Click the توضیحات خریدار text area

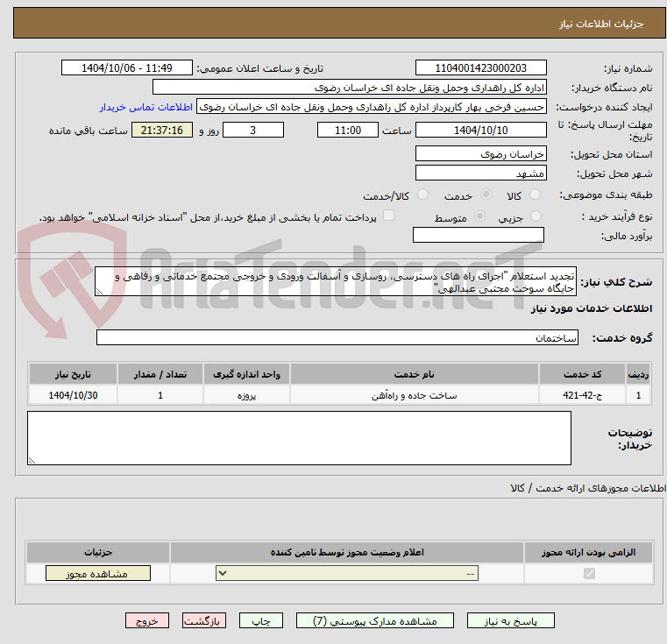coord(299,438)
